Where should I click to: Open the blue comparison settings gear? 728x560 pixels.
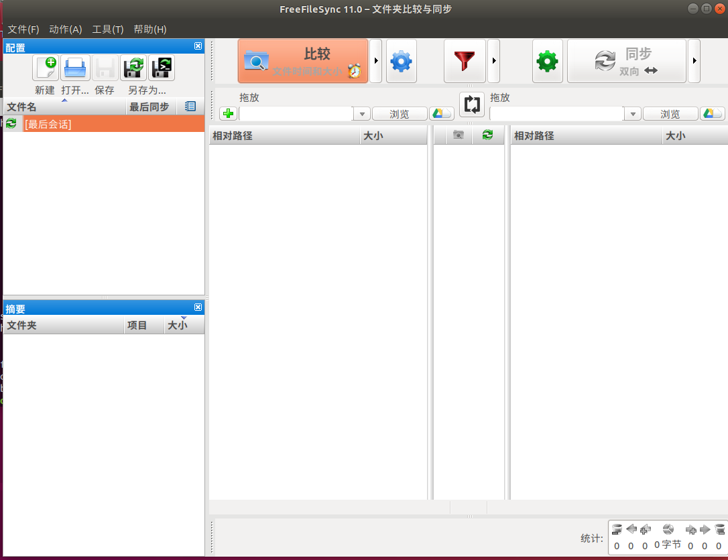pyautogui.click(x=401, y=61)
